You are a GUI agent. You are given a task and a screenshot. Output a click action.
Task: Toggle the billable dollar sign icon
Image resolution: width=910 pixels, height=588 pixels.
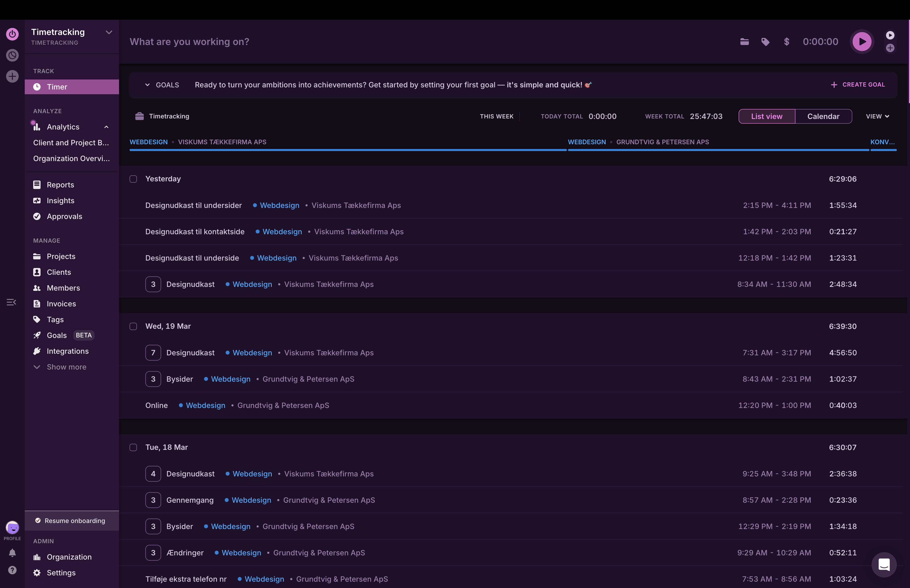(786, 42)
